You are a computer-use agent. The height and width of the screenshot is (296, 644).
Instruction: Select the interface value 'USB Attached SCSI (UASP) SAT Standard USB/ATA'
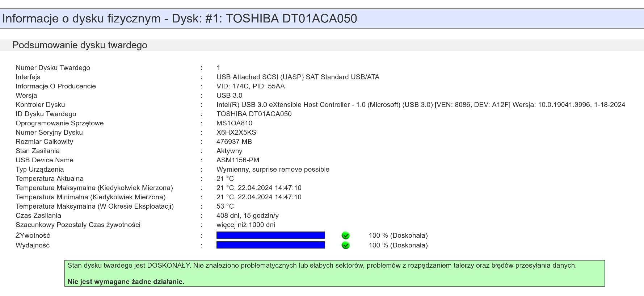pos(298,77)
